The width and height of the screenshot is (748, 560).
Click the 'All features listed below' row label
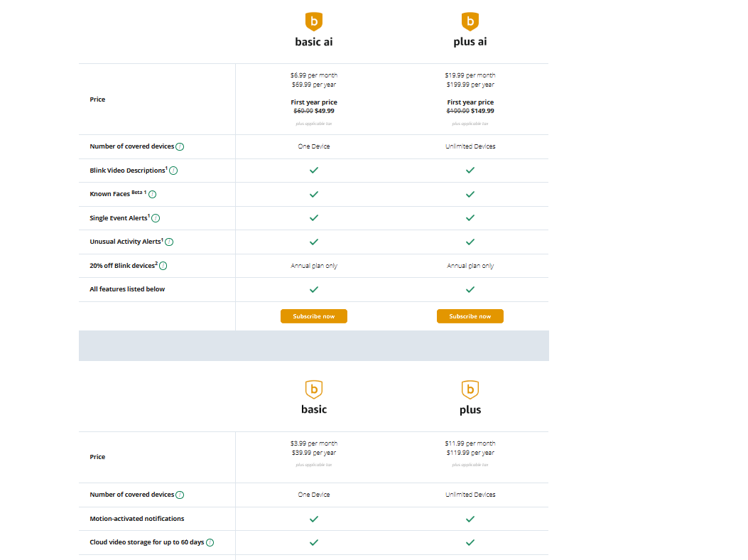(127, 289)
